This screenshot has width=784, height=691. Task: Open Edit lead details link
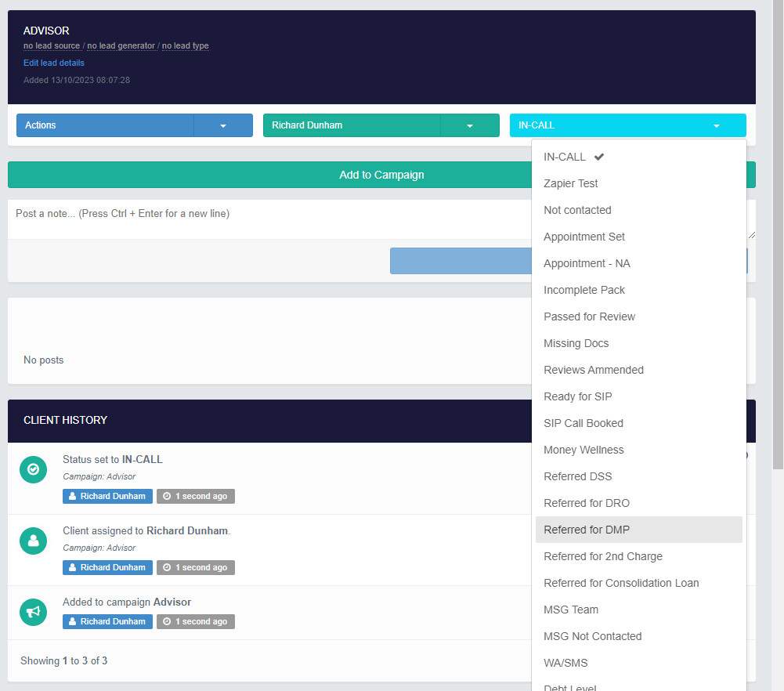click(x=54, y=63)
